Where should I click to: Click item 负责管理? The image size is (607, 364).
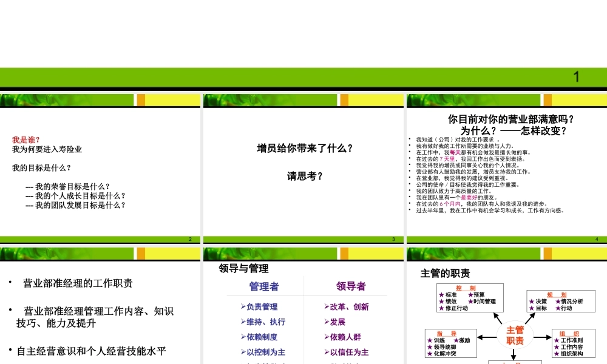[x=259, y=307]
